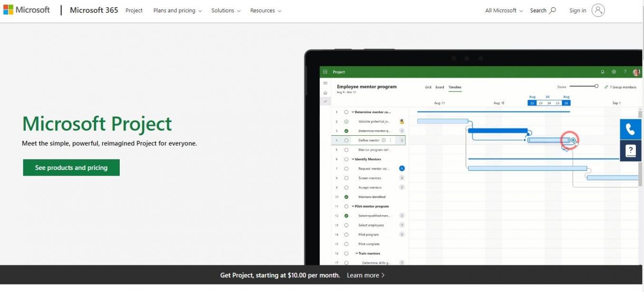644x292 pixels.
Task: Collapse the Train mentors subgroup
Action: click(357, 254)
